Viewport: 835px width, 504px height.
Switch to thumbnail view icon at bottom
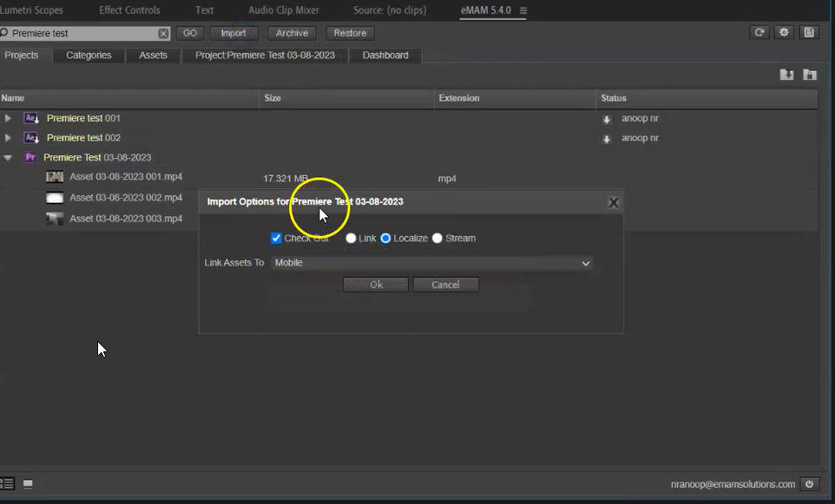pyautogui.click(x=28, y=484)
